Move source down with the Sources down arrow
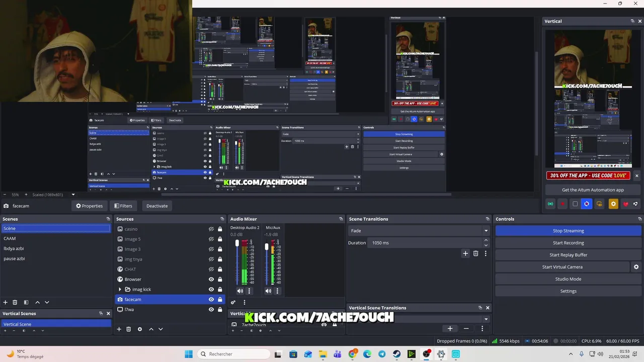Screen dimensions: 644x362 click(160, 329)
